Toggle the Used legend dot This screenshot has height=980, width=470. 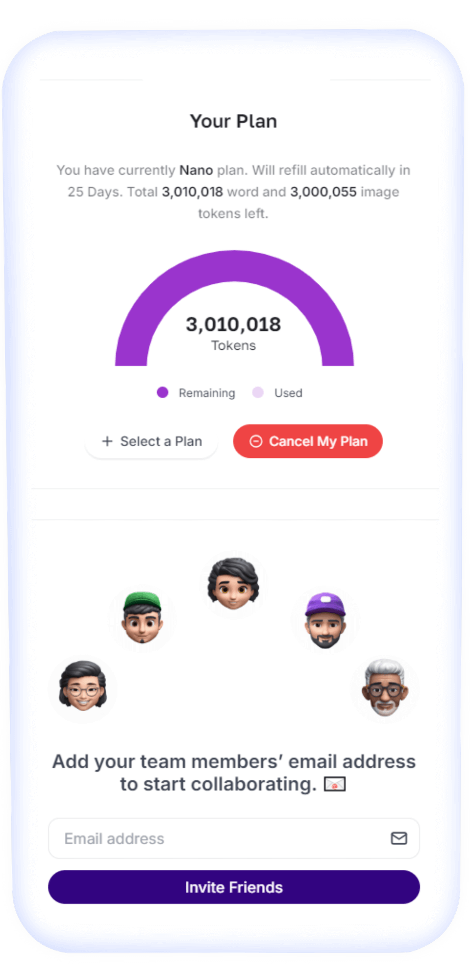(258, 393)
